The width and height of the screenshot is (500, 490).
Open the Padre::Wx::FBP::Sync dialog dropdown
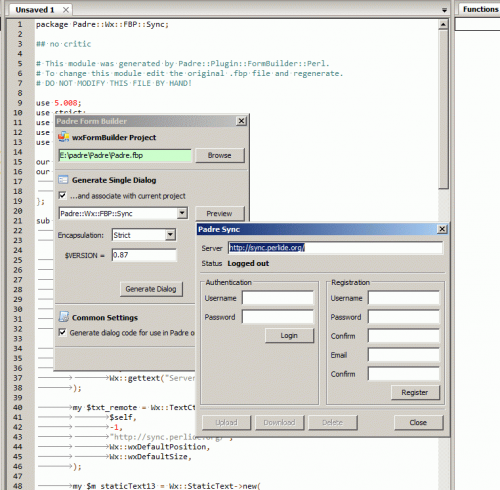[182, 213]
